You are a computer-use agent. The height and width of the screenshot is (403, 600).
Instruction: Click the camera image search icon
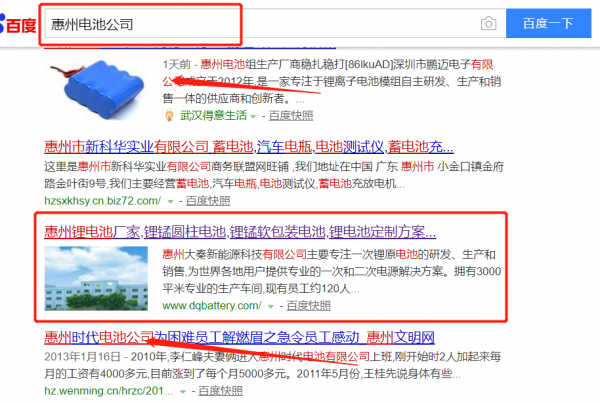tap(488, 24)
